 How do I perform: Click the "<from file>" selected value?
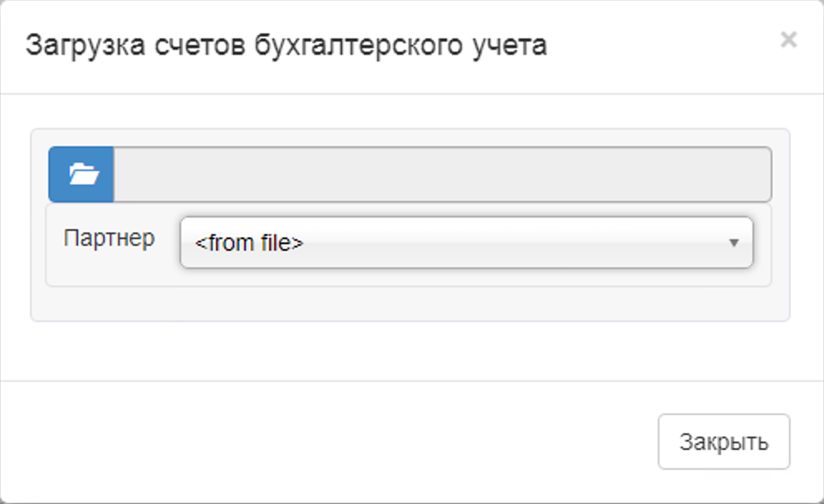point(249,243)
